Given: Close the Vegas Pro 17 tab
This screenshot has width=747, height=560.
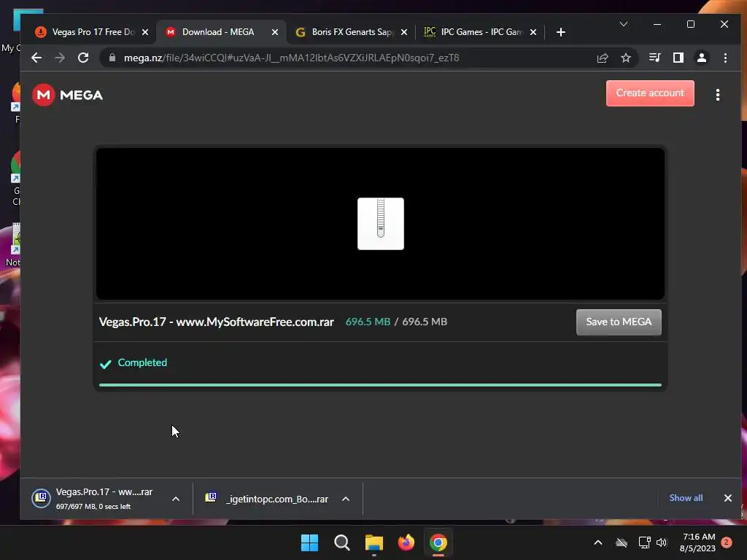Looking at the screenshot, I should (145, 32).
